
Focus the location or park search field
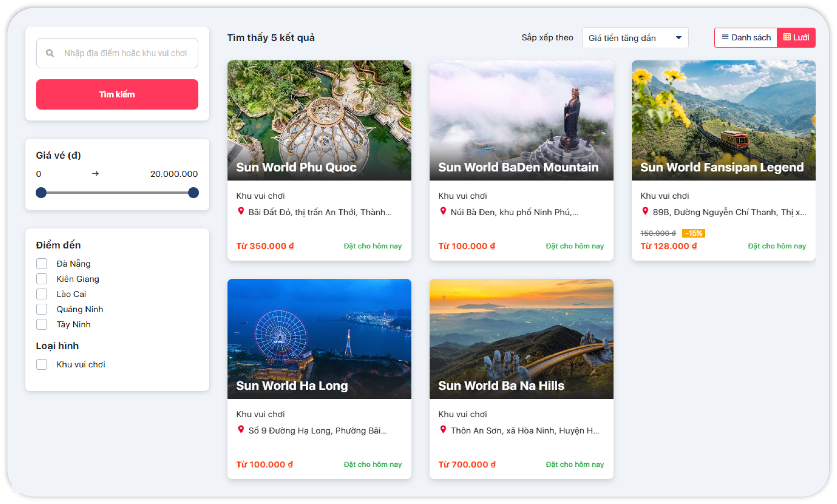pos(117,53)
